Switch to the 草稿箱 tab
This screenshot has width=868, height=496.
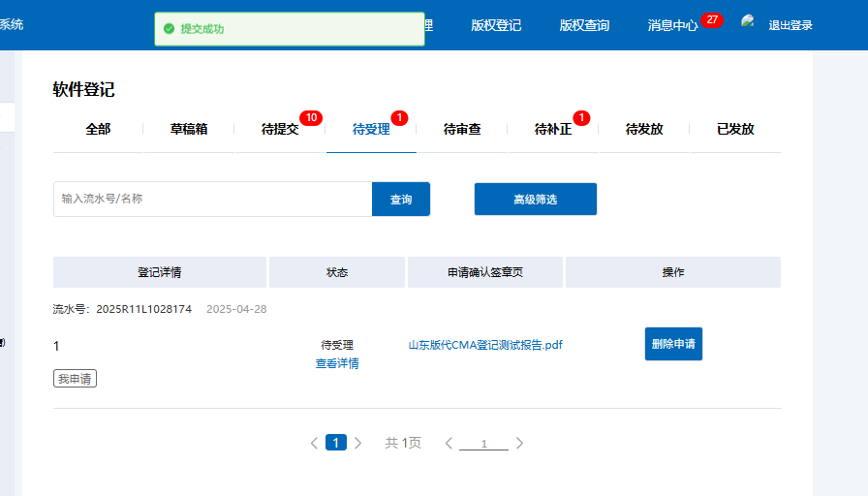pyautogui.click(x=189, y=129)
